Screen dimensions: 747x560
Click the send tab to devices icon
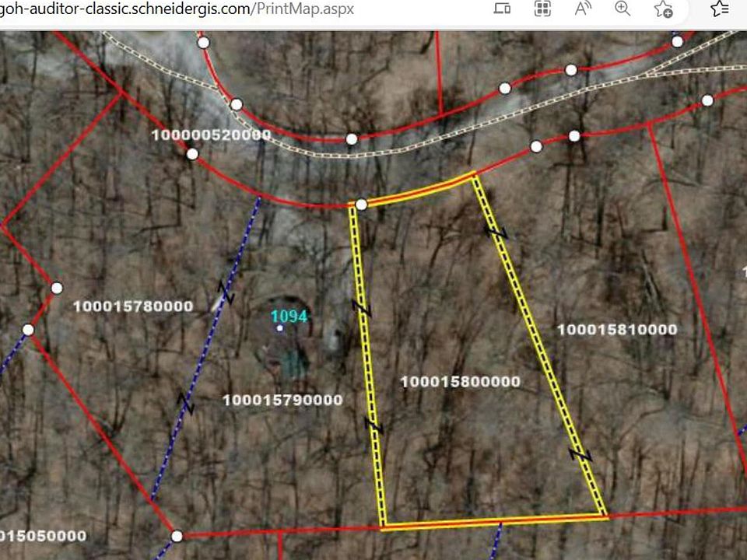click(503, 9)
